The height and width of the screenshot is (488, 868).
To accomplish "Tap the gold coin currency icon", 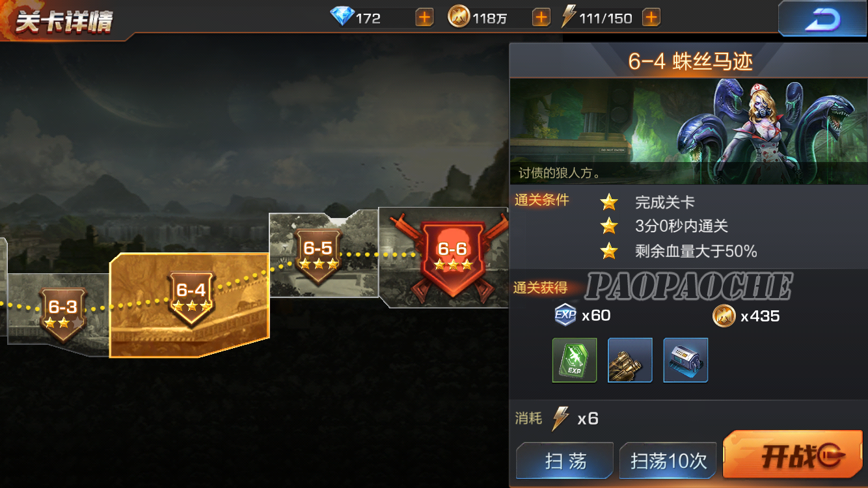I will coord(459,17).
